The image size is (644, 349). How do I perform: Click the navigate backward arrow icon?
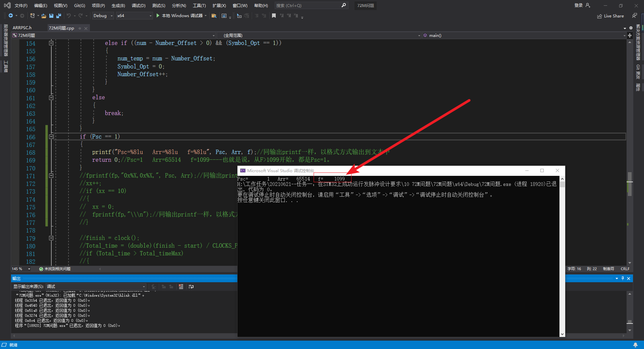pyautogui.click(x=11, y=16)
